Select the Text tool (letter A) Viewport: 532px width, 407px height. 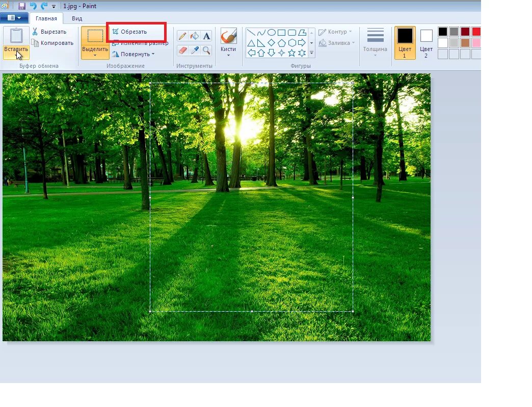pyautogui.click(x=206, y=36)
